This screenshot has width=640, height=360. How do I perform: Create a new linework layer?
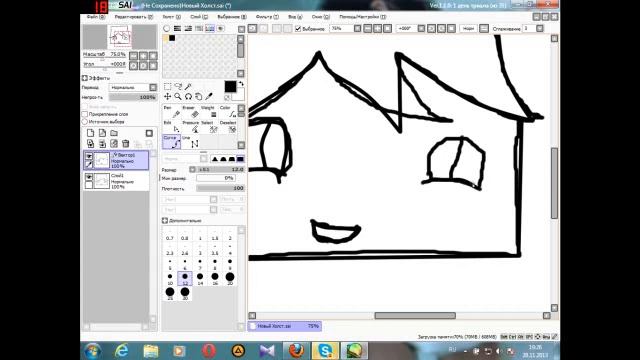pyautogui.click(x=102, y=133)
